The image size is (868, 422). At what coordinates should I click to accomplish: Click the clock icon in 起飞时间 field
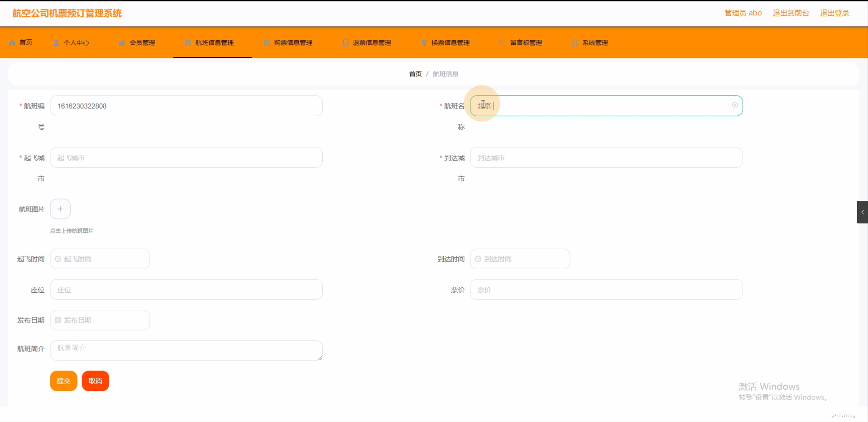(58, 259)
